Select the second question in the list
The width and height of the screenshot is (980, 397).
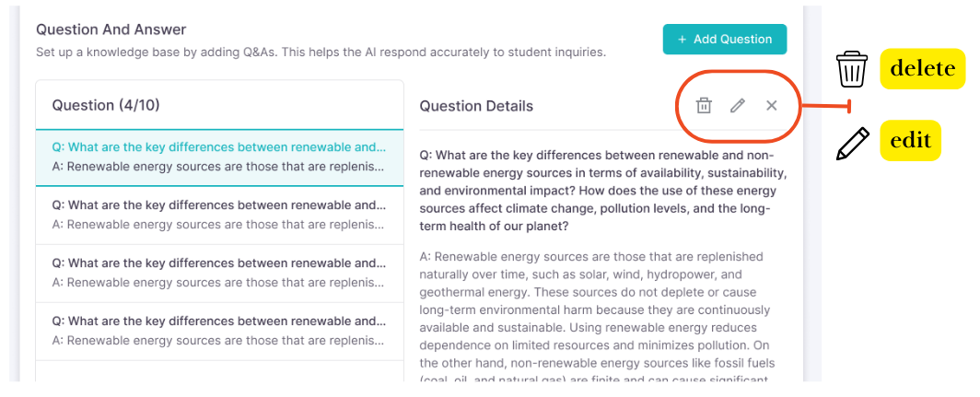(219, 215)
